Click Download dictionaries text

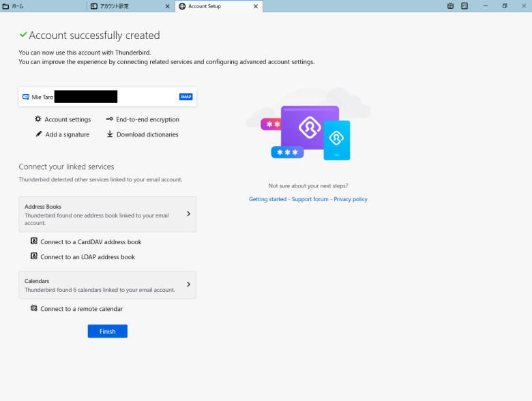tap(147, 134)
